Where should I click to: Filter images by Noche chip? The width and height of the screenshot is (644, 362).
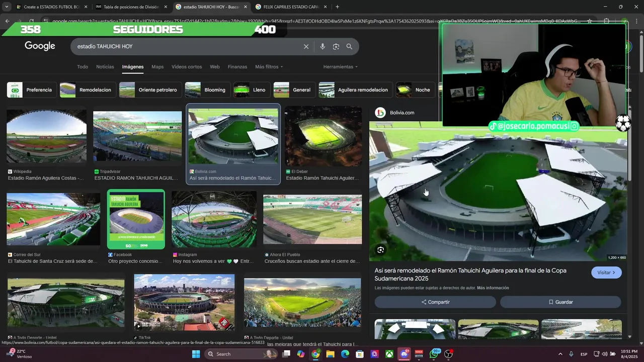[x=416, y=90]
